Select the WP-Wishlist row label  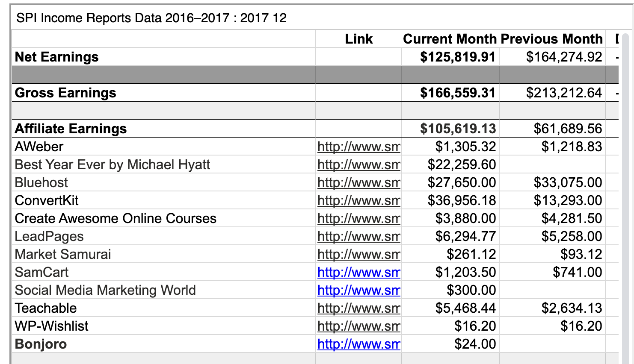[51, 326]
